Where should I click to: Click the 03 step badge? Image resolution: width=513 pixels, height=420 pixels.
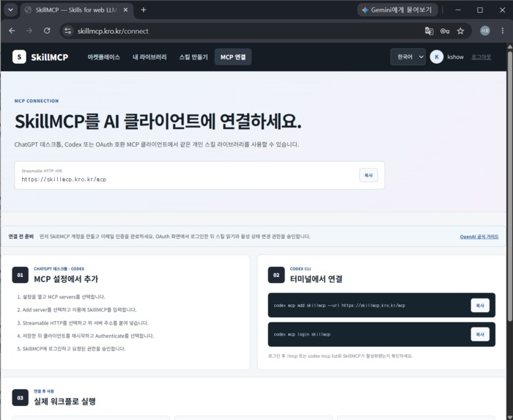21,398
